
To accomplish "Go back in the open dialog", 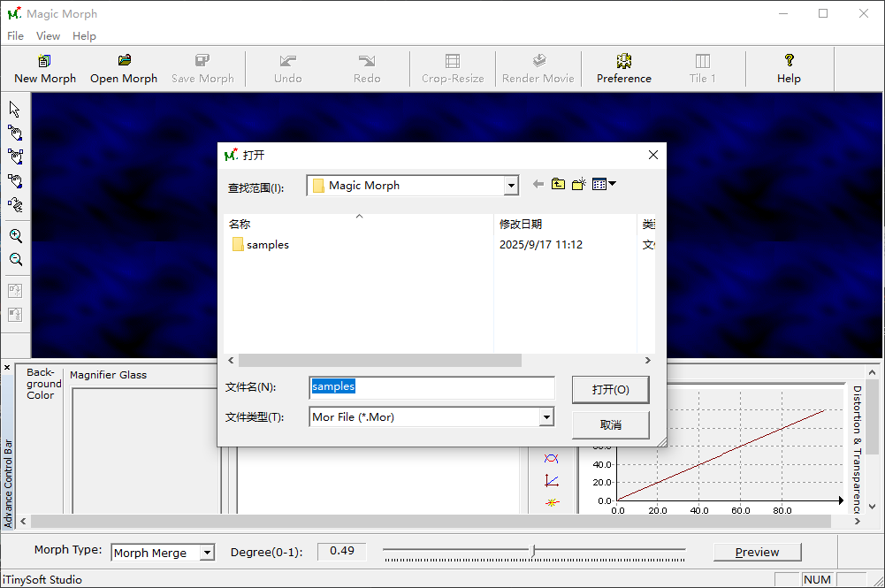I will [538, 184].
